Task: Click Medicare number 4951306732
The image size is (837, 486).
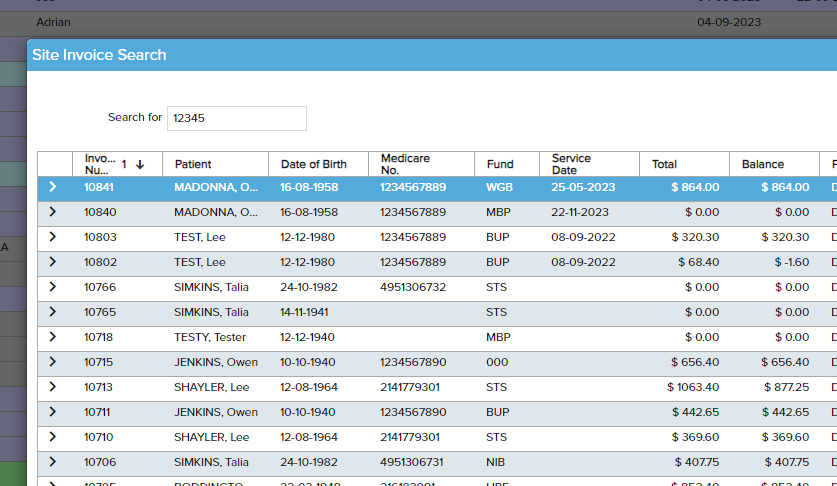Action: tap(413, 287)
